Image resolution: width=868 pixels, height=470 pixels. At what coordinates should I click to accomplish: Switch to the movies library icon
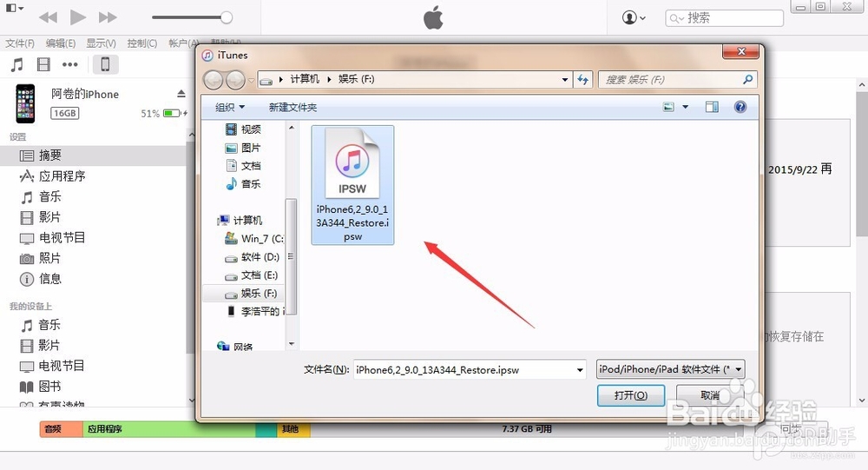click(43, 65)
